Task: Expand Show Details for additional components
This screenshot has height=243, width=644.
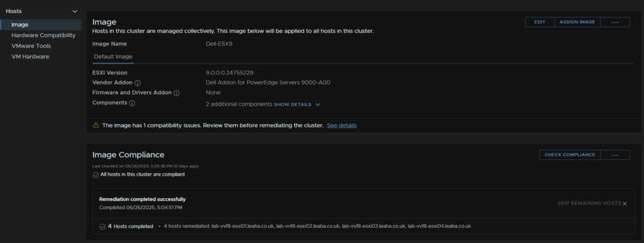Action: pyautogui.click(x=292, y=105)
